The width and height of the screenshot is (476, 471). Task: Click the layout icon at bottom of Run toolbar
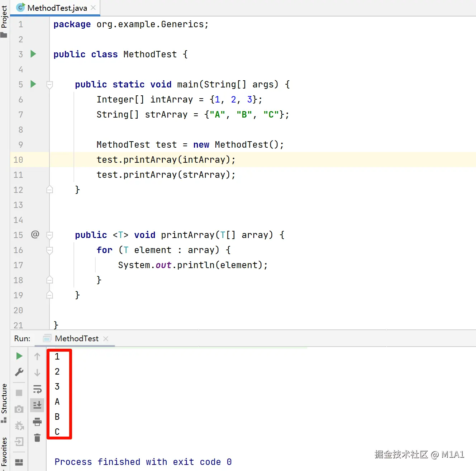click(19, 462)
